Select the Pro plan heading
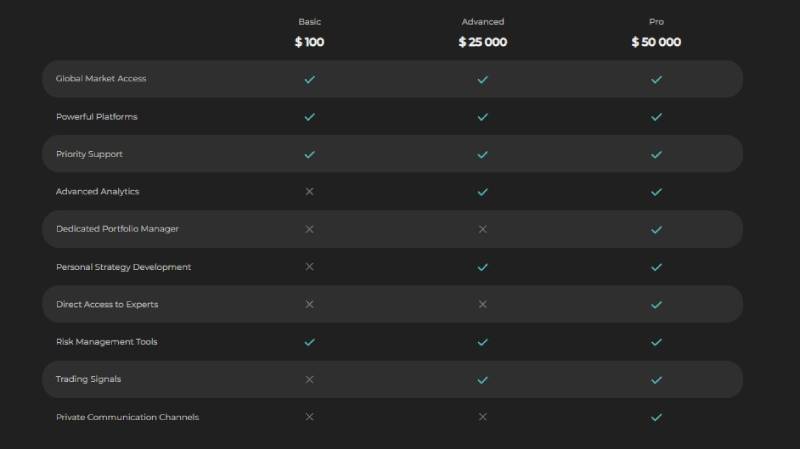The height and width of the screenshot is (449, 800). [656, 21]
